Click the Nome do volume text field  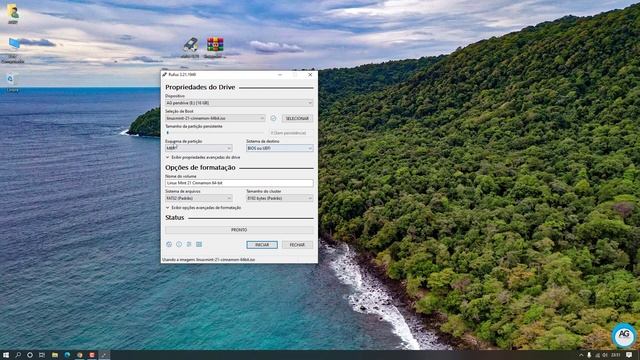pyautogui.click(x=239, y=183)
